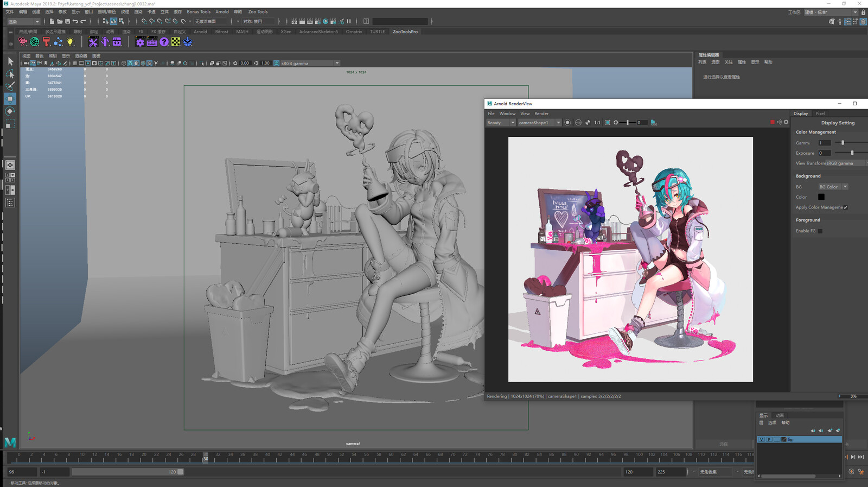Image resolution: width=868 pixels, height=487 pixels.
Task: Adjust the Exposure slider handle
Action: (x=852, y=153)
